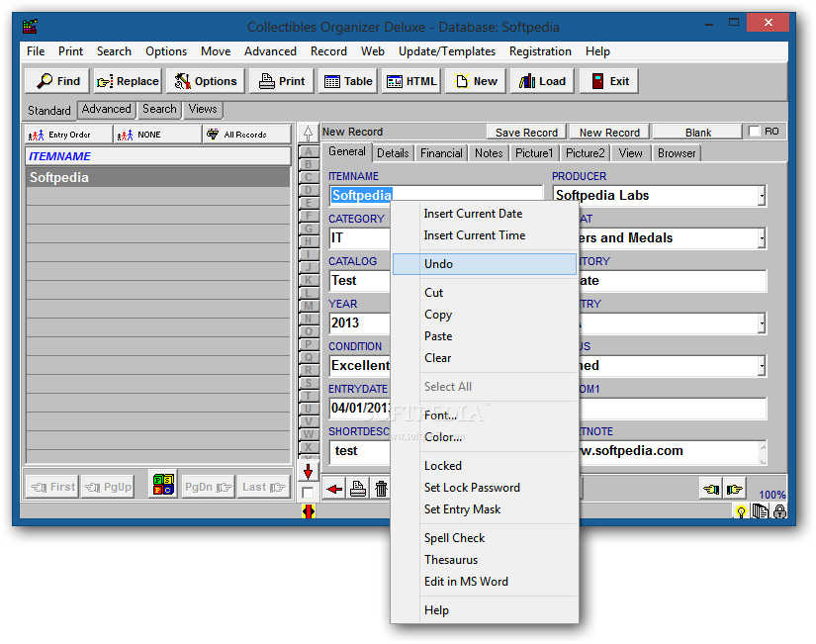The height and width of the screenshot is (644, 816).
Task: Click the white up arrow above alphabet index
Action: pos(308,134)
